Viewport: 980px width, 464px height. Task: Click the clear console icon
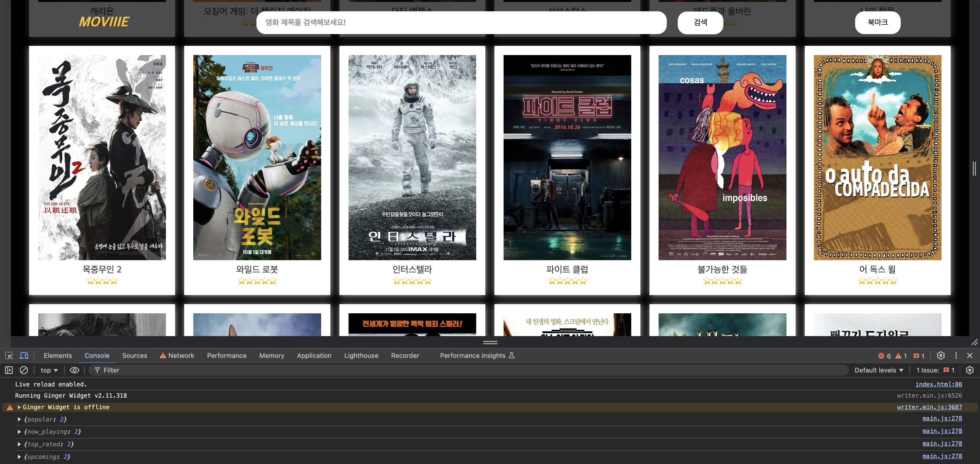click(x=23, y=370)
